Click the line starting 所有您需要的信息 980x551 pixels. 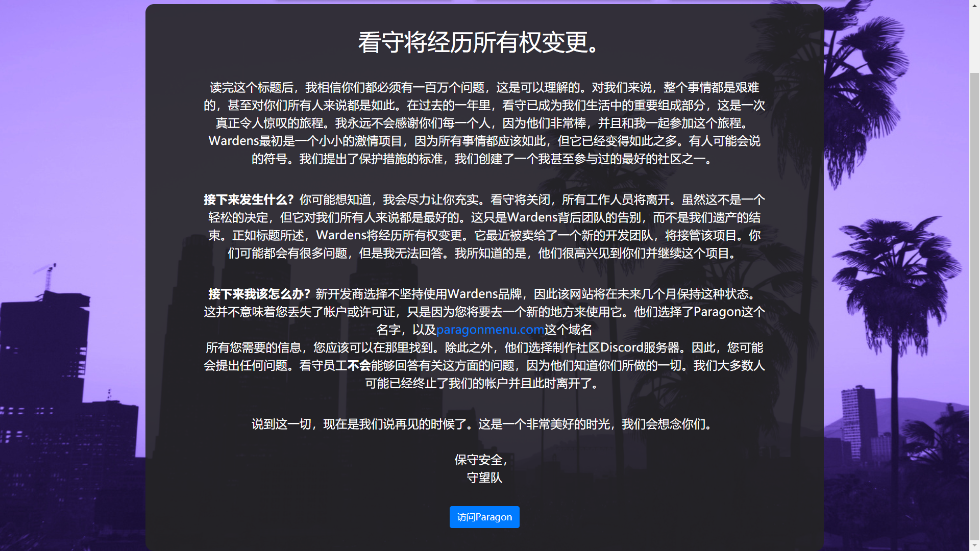pos(484,347)
